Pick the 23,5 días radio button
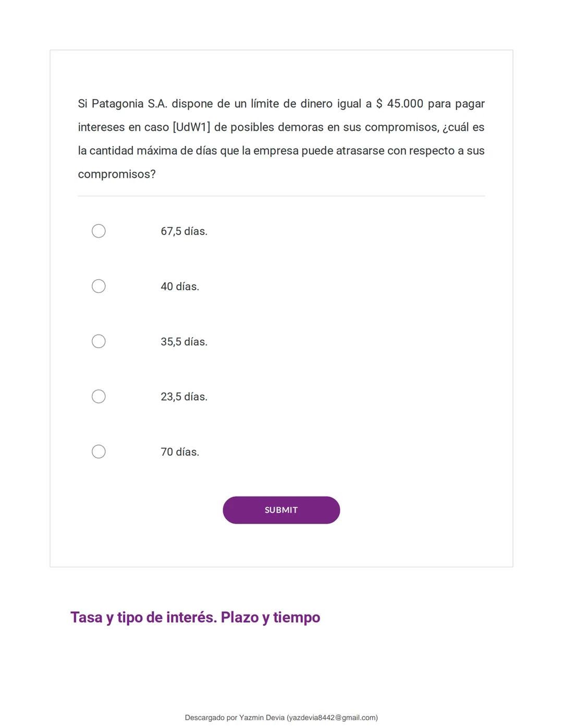This screenshot has width=563, height=728. pyautogui.click(x=99, y=397)
